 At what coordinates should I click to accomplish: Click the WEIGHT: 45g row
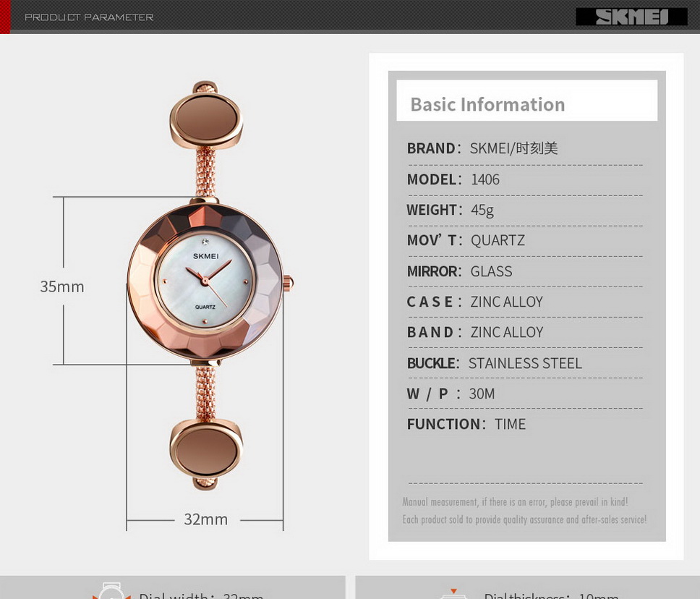[x=451, y=210]
